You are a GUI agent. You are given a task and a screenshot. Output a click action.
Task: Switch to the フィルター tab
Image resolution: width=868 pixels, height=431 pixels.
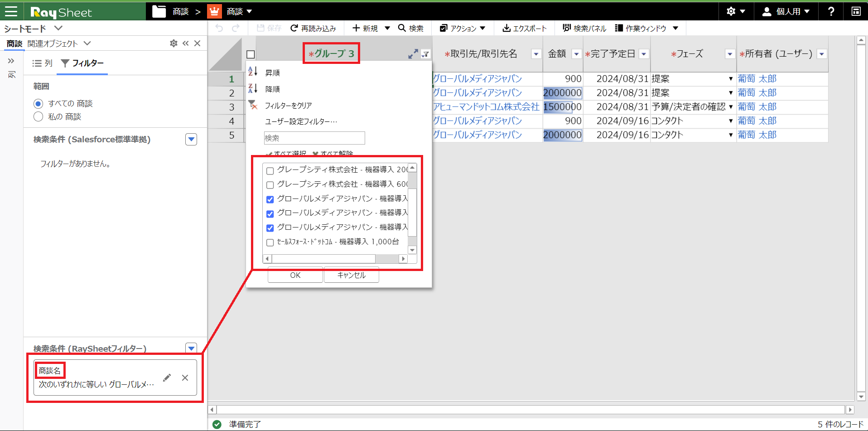82,63
